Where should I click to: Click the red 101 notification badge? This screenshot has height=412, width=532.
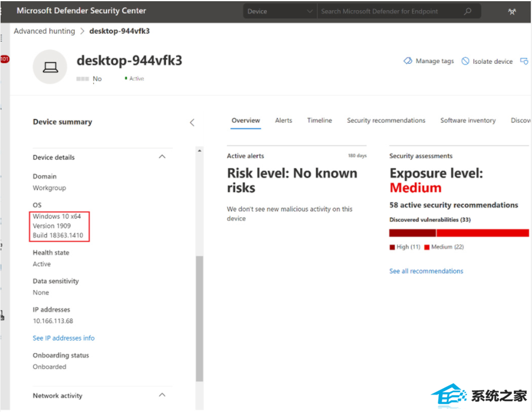click(x=5, y=59)
